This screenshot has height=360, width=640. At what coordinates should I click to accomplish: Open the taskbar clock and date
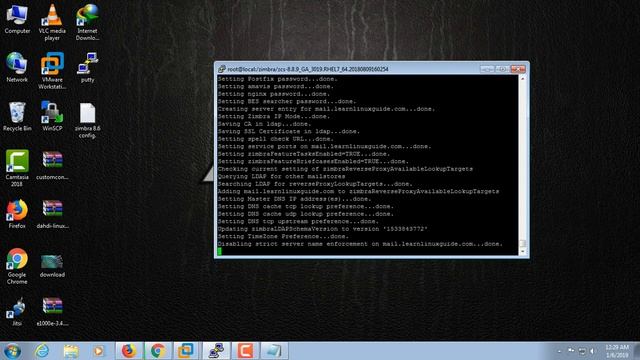(x=617, y=351)
